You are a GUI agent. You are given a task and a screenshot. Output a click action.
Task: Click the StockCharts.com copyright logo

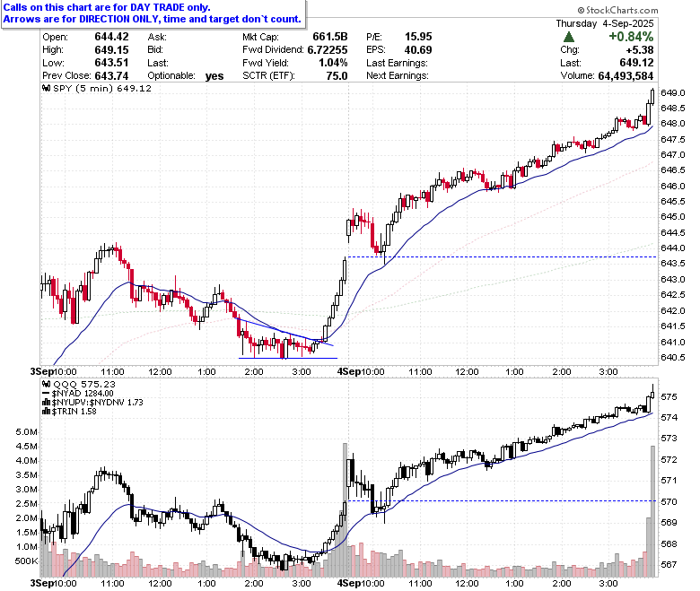pyautogui.click(x=617, y=10)
